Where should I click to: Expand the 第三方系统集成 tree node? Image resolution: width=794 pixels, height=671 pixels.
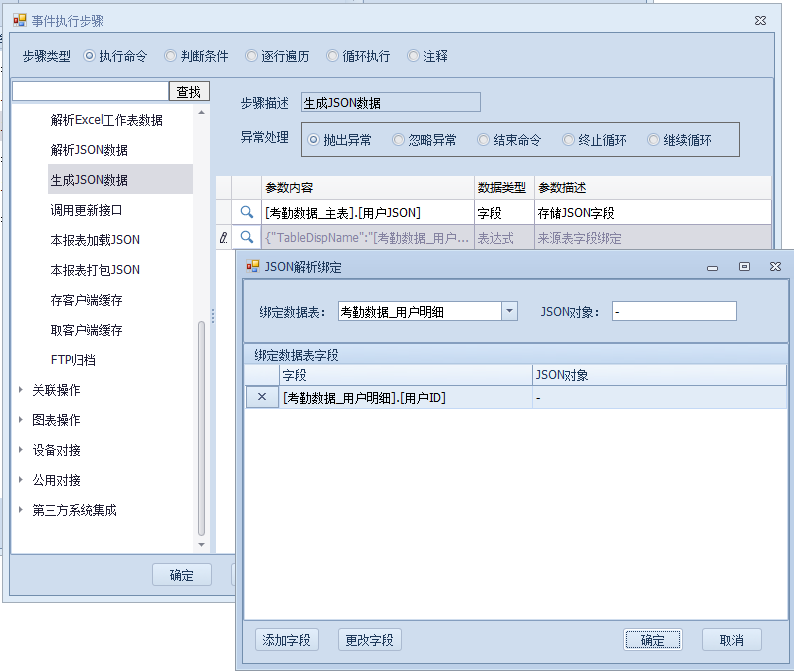tap(21, 510)
